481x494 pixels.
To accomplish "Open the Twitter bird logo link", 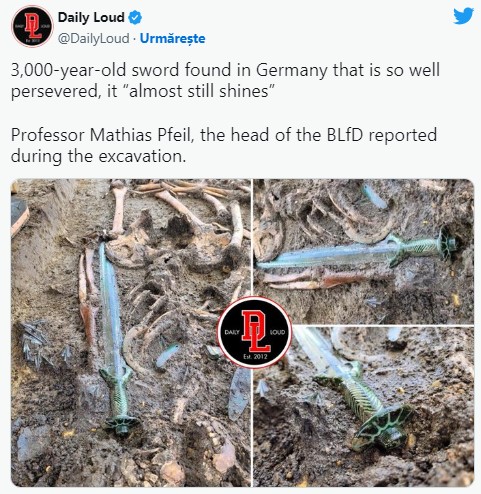I will point(463,16).
